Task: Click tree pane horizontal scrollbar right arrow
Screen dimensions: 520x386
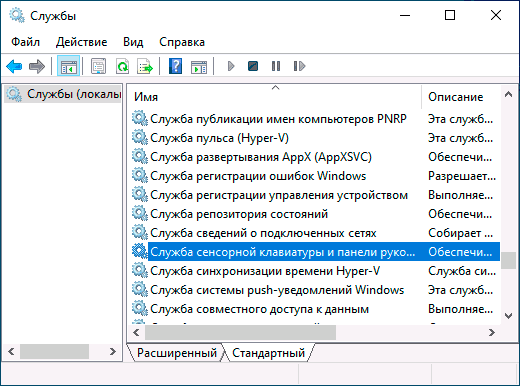Action: [x=113, y=351]
